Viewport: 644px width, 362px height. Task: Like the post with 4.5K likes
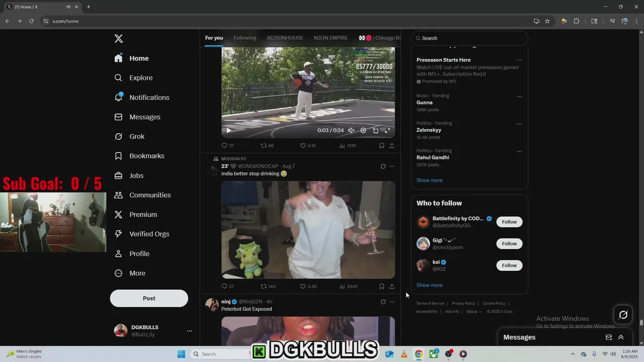[308, 286]
